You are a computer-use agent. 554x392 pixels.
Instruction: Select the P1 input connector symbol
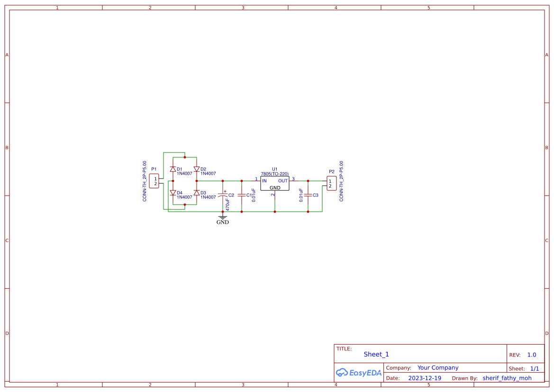pos(155,181)
